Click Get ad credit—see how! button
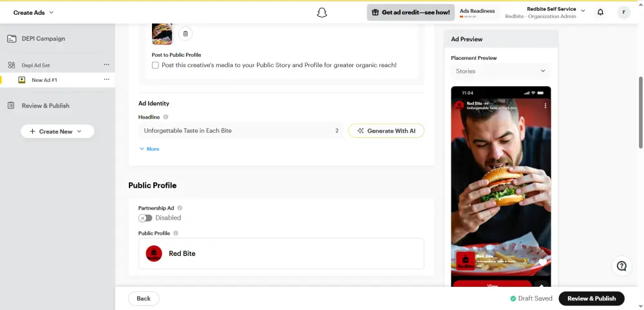The width and height of the screenshot is (644, 310). [411, 12]
